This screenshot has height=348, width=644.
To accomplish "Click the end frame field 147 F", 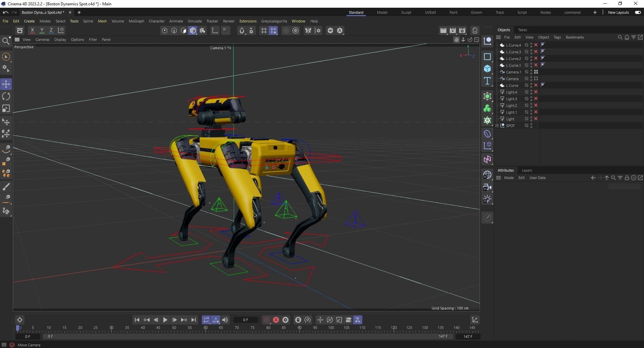I will click(468, 336).
